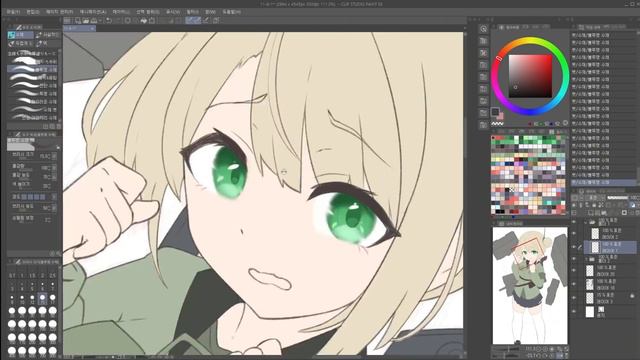The height and width of the screenshot is (360, 640).
Task: Click the lock icon on the 25% layer
Action: click(x=632, y=295)
